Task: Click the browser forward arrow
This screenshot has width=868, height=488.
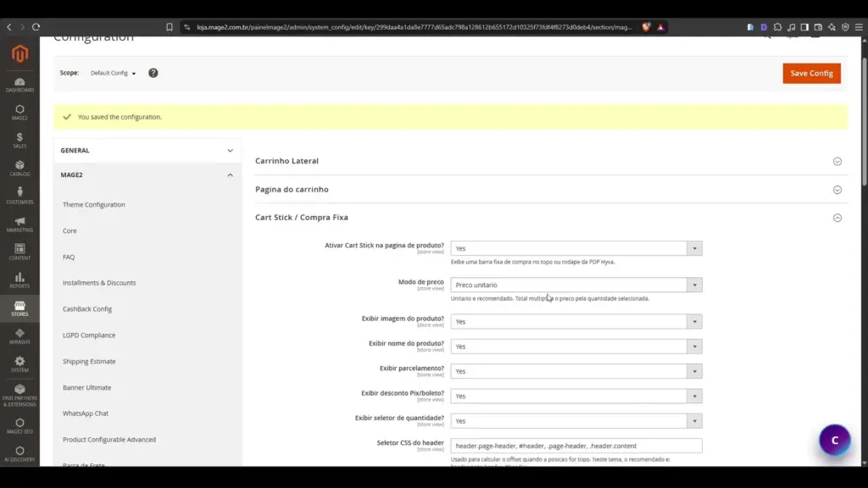Action: (x=22, y=26)
